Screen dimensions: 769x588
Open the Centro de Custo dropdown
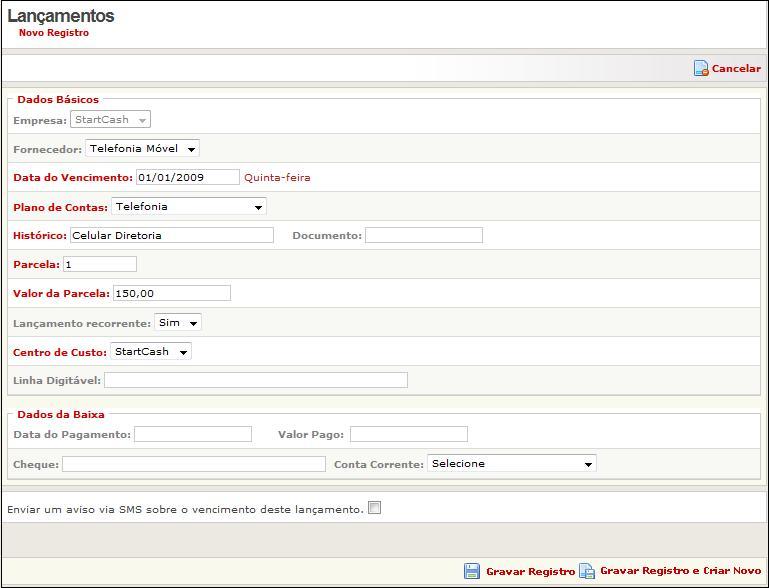pos(150,352)
